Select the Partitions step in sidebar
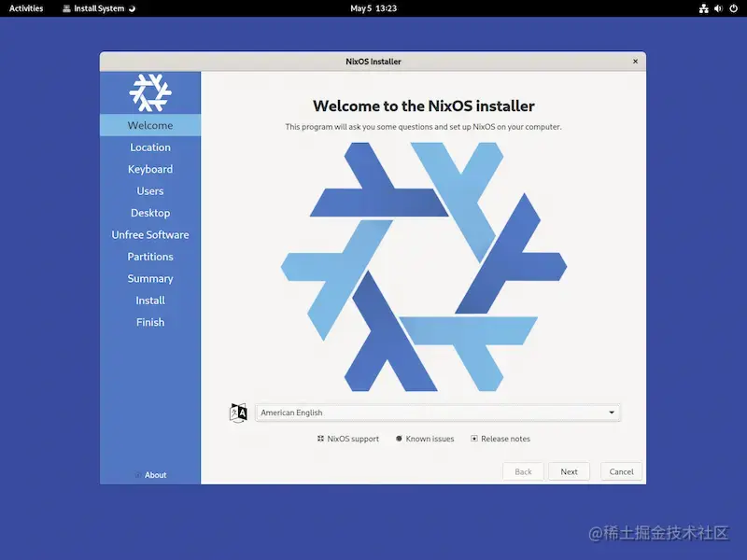This screenshot has width=747, height=560. tap(150, 257)
